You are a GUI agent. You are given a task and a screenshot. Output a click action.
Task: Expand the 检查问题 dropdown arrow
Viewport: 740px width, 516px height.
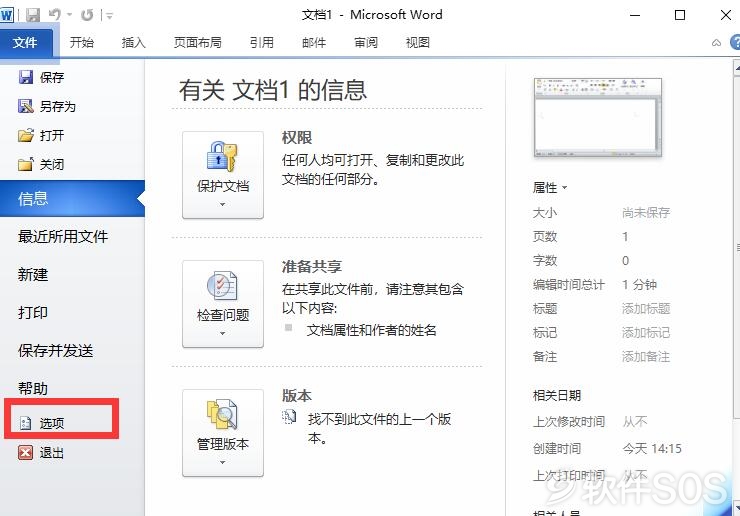pyautogui.click(x=223, y=334)
